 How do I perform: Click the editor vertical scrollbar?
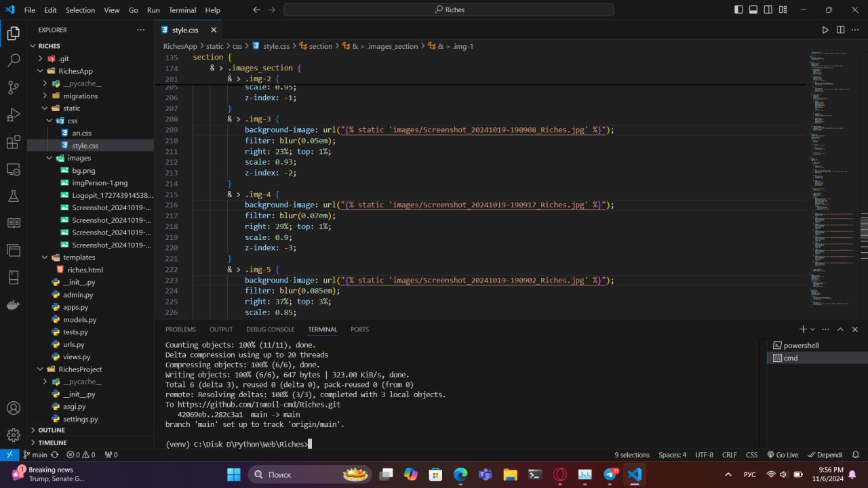click(x=864, y=227)
